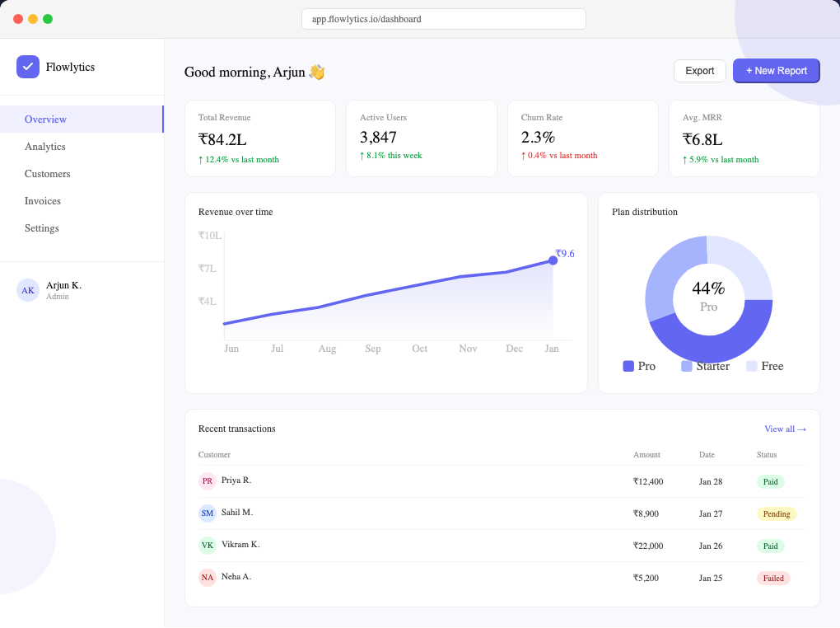840x628 pixels.
Task: Click the ₹22,000 amount
Action: click(648, 546)
